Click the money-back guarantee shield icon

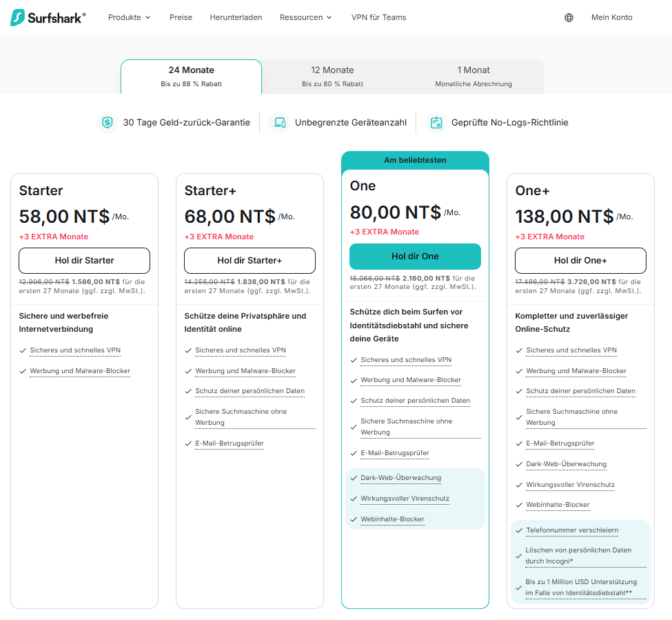click(x=107, y=123)
